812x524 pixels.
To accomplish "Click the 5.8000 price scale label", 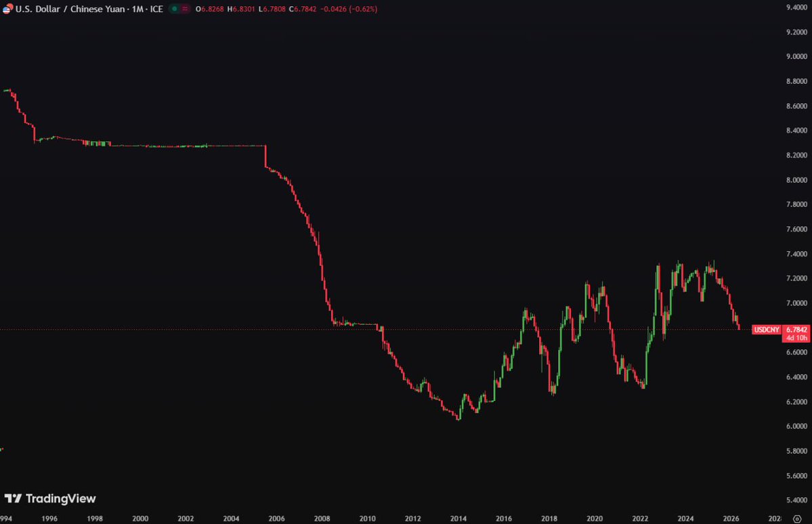I will (x=796, y=452).
